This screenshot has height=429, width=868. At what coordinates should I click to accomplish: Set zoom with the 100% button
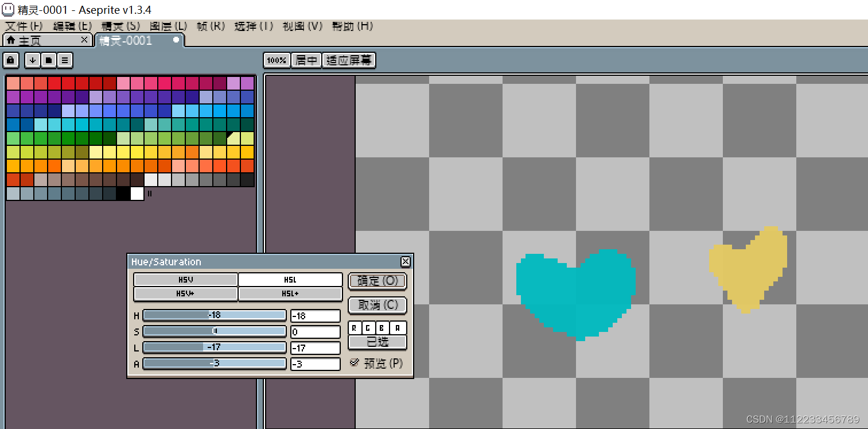tap(277, 60)
